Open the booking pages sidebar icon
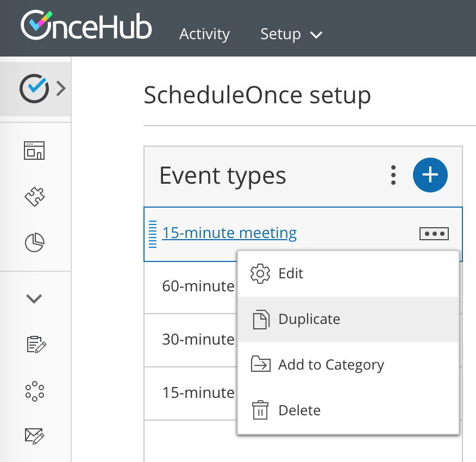Image resolution: width=476 pixels, height=462 pixels. click(x=34, y=151)
